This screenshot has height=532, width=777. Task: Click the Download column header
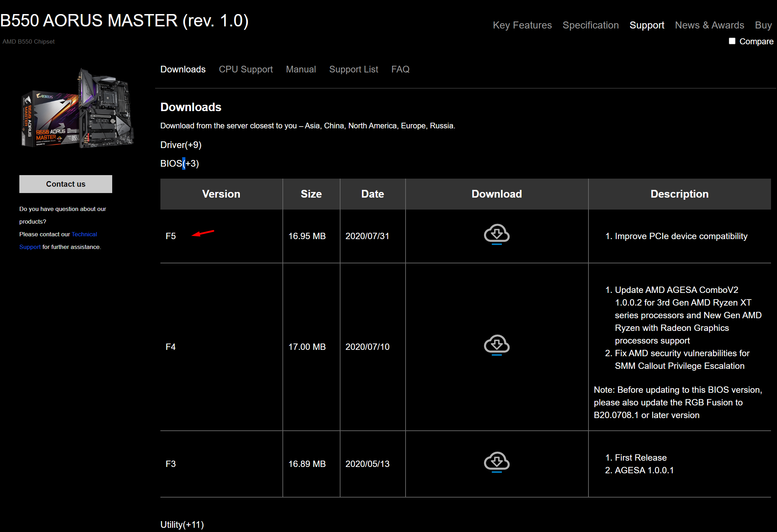497,194
